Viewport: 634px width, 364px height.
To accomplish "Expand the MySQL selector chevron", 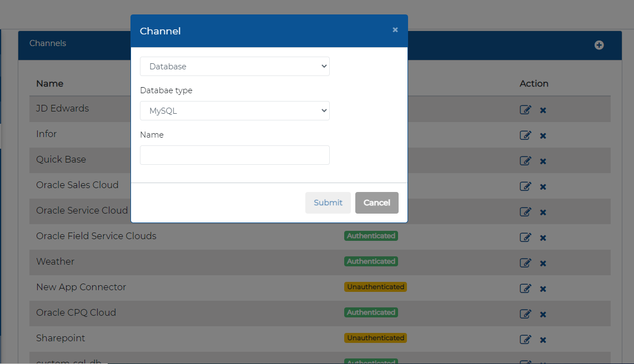I will (x=324, y=110).
